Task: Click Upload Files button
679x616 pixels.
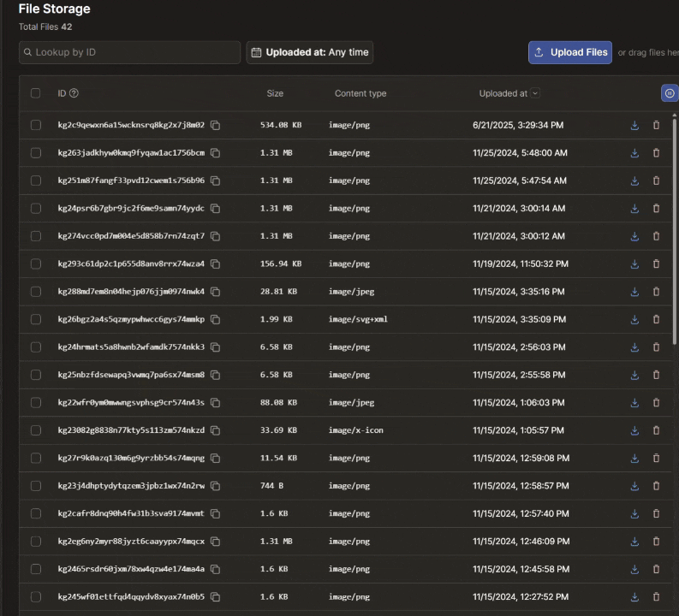Action: (570, 52)
